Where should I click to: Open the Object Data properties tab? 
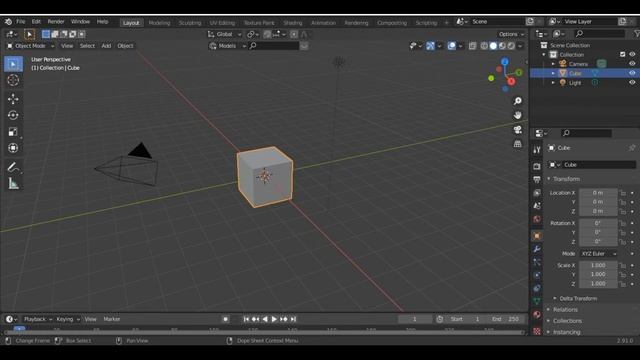pos(537,301)
